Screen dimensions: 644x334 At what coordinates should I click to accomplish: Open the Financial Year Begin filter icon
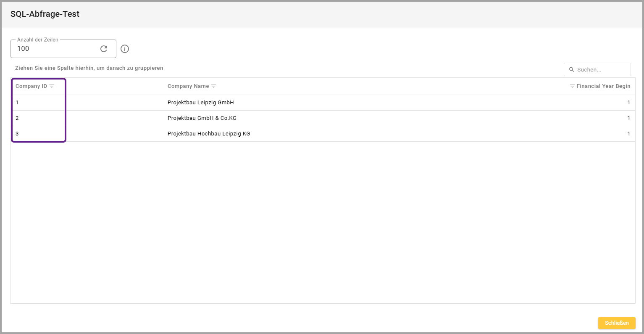click(572, 86)
